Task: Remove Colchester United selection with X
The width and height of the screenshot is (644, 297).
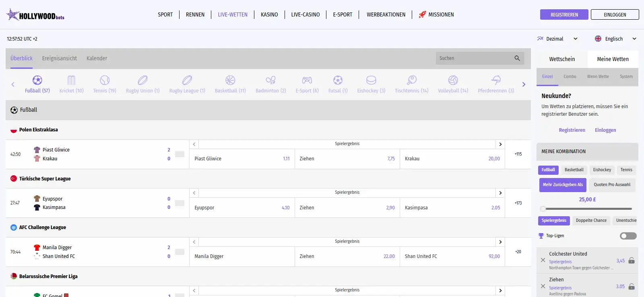Action: (x=543, y=260)
